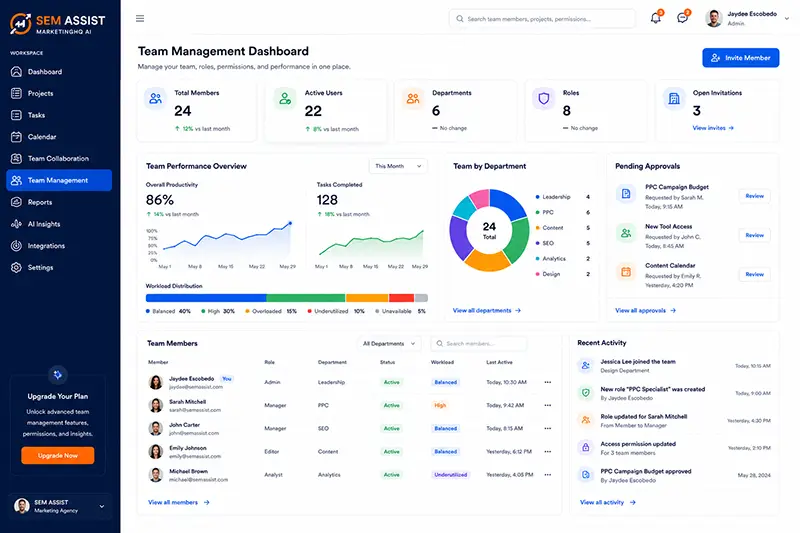Open the This Month period dropdown
Image resolution: width=800 pixels, height=533 pixels.
pos(398,166)
